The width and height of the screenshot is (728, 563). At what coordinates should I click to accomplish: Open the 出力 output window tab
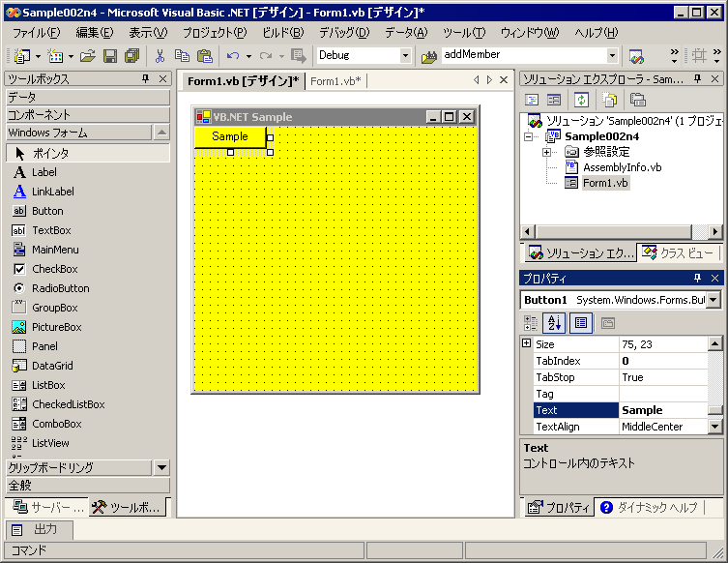click(x=39, y=529)
